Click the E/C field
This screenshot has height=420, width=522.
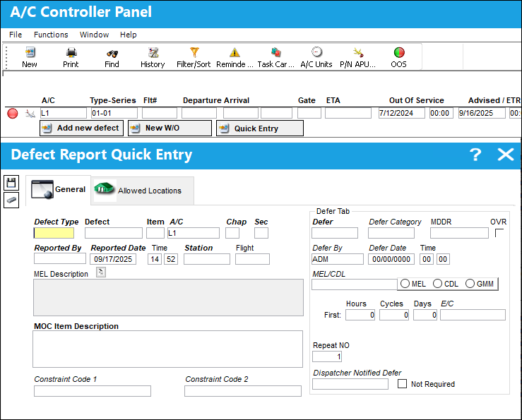pos(473,315)
